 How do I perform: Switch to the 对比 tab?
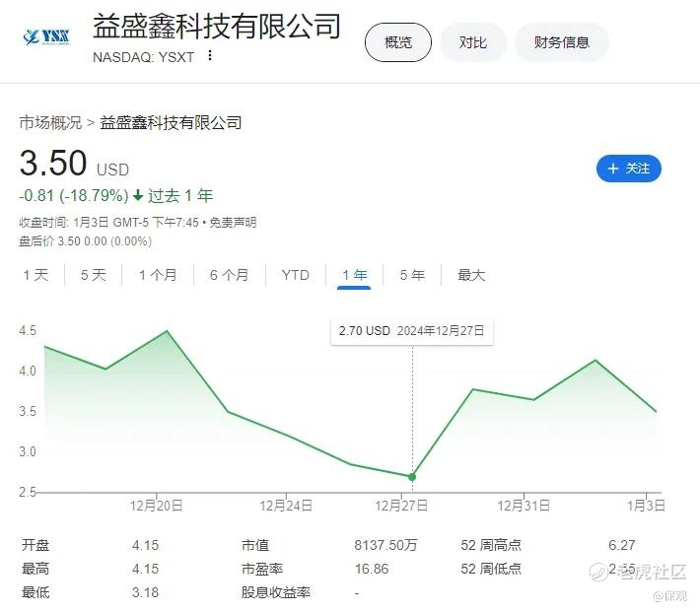[473, 42]
